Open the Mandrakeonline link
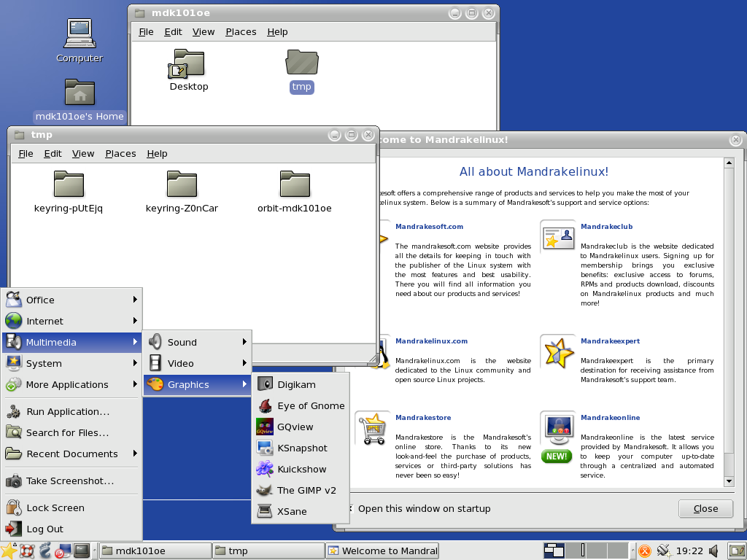The height and width of the screenshot is (560, 747). point(610,418)
